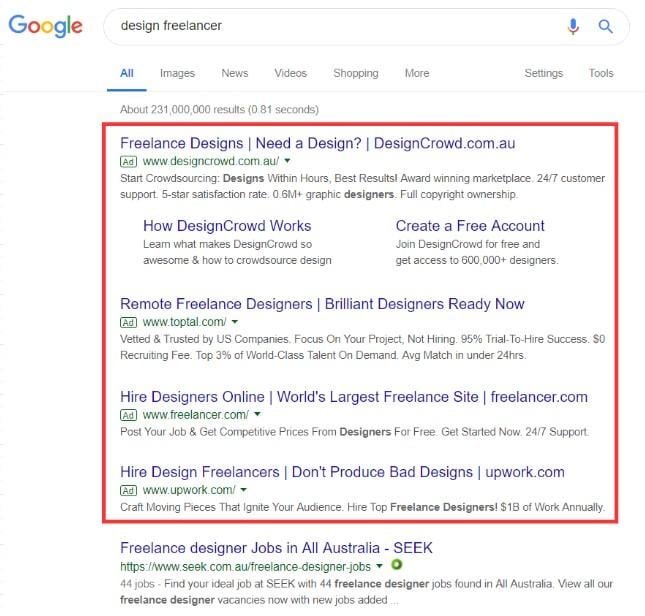645x616 pixels.
Task: Expand dropdown arrow beside toptal.com URL
Action: [235, 322]
